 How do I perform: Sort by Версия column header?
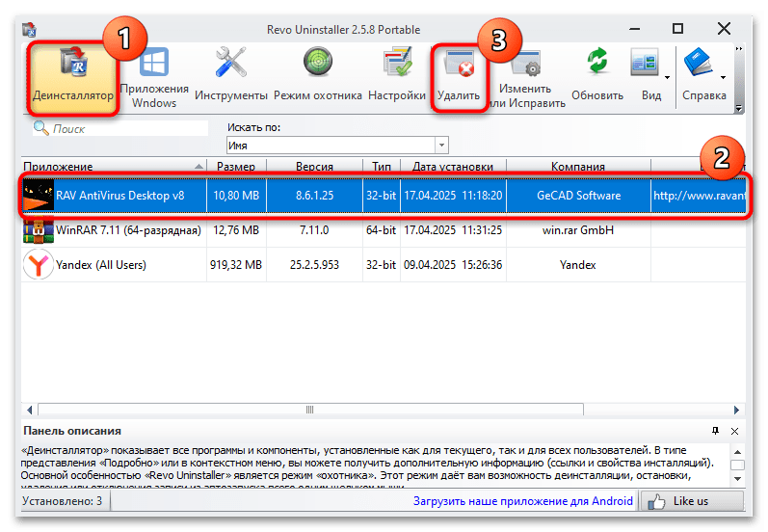pos(314,166)
